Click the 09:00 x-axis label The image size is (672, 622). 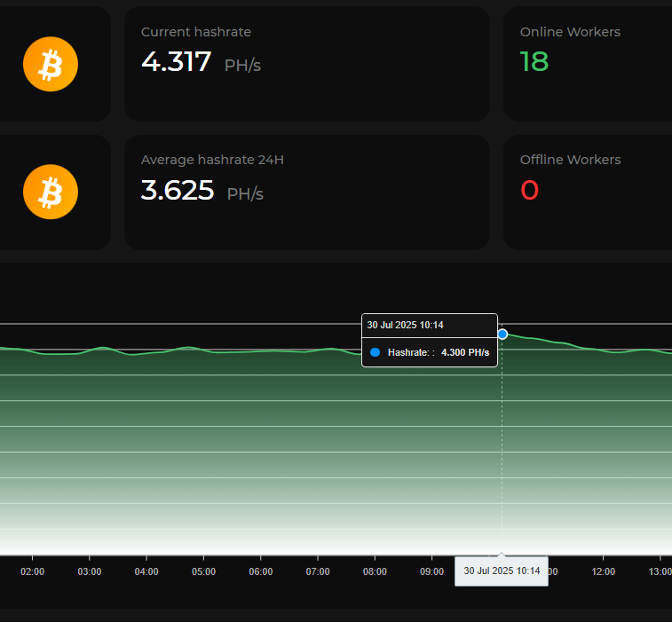click(431, 572)
